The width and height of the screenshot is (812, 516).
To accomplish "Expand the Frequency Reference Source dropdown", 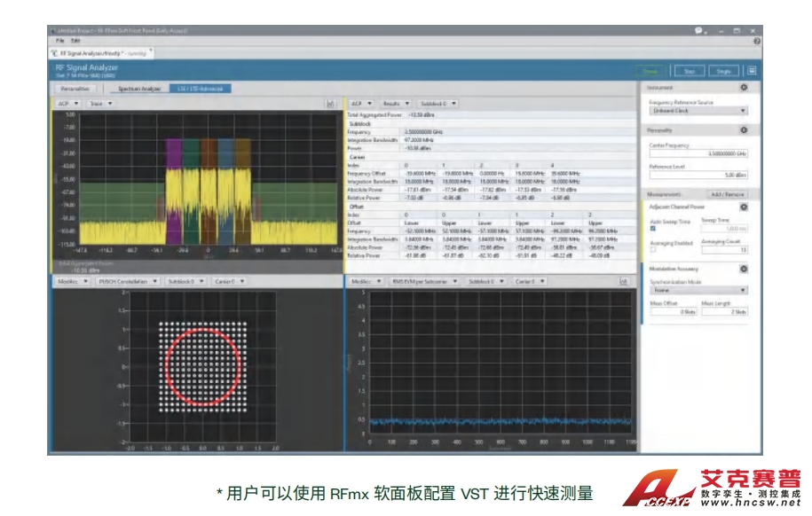I will (x=698, y=111).
